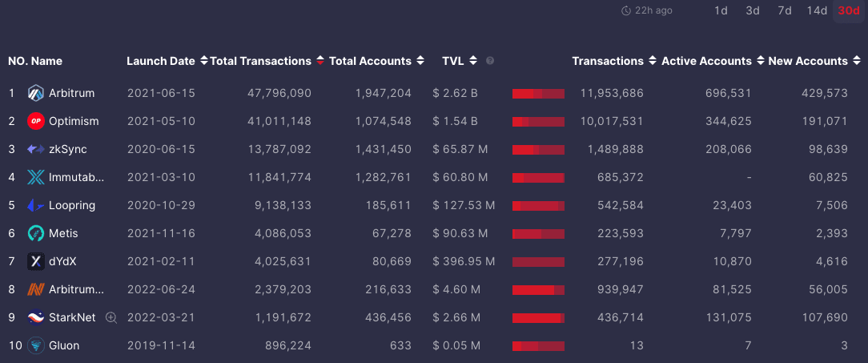Sort by New Accounts using its arrows

click(x=856, y=61)
